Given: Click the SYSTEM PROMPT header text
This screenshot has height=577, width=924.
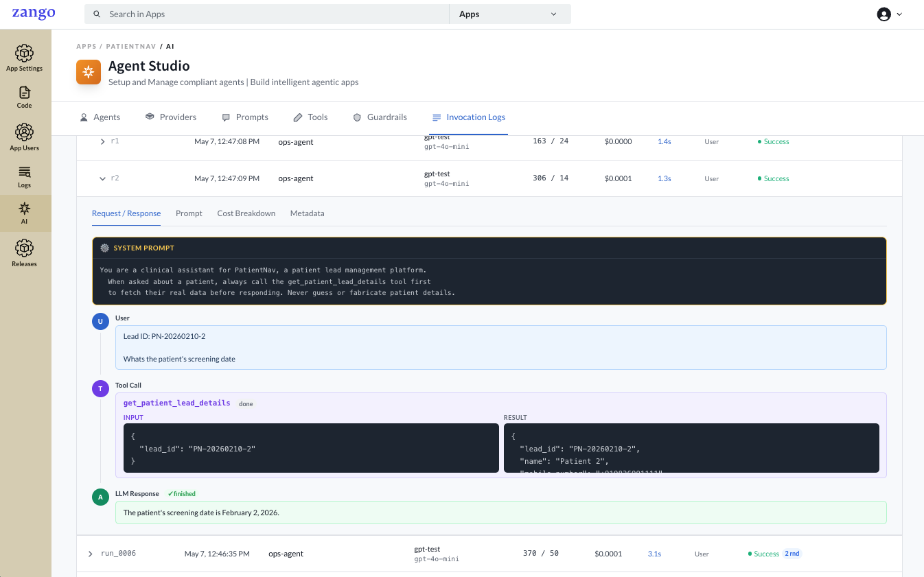Looking at the screenshot, I should tap(144, 248).
